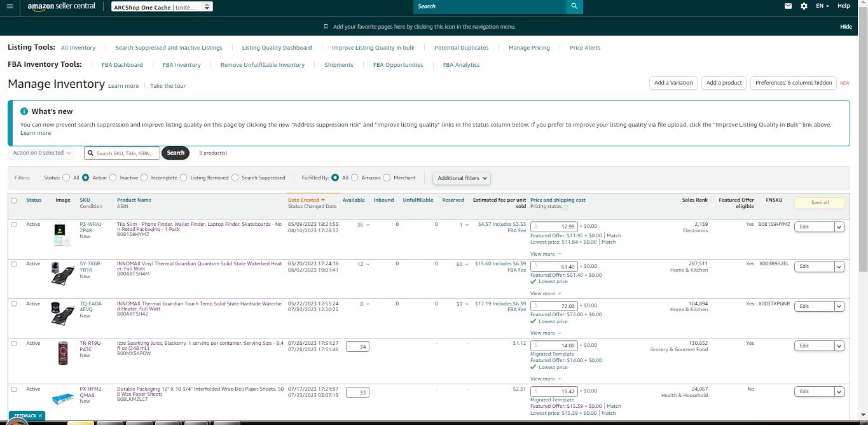The width and height of the screenshot is (868, 425).
Task: Select the Search Suppressed status filter
Action: point(235,178)
